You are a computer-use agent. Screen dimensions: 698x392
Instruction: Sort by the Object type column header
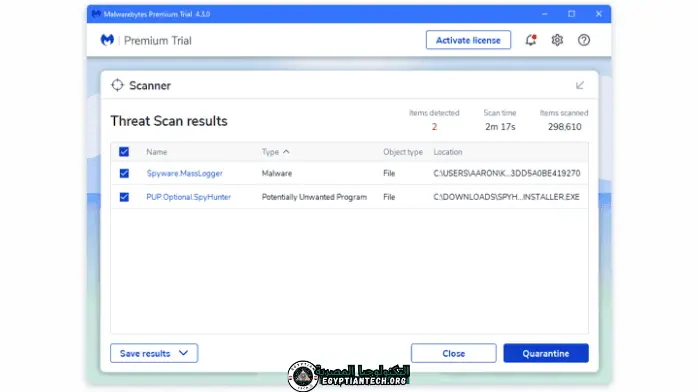[x=403, y=152]
